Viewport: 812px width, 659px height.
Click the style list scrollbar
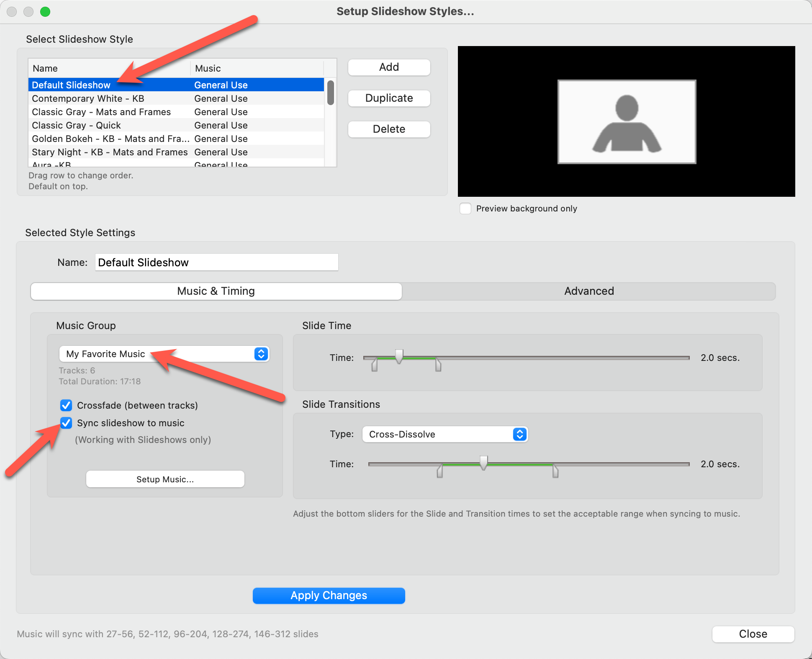[331, 93]
